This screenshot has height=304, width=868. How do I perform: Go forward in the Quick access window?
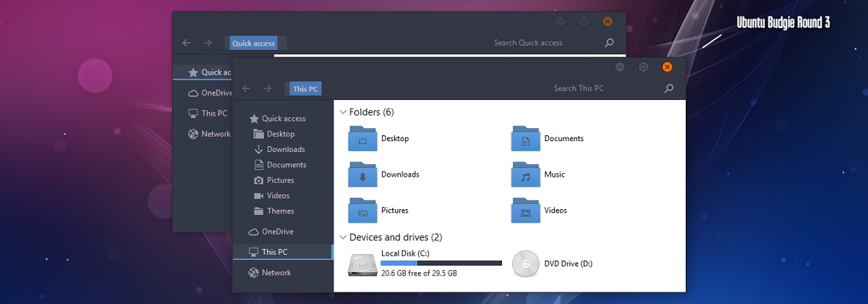pos(208,43)
